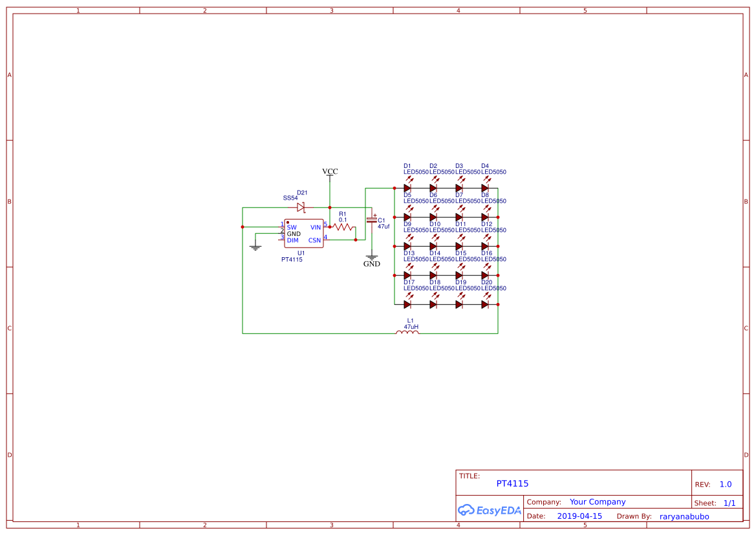Select the resistor R1 symbol
Screen dimensions: 756x535
[x=343, y=227]
